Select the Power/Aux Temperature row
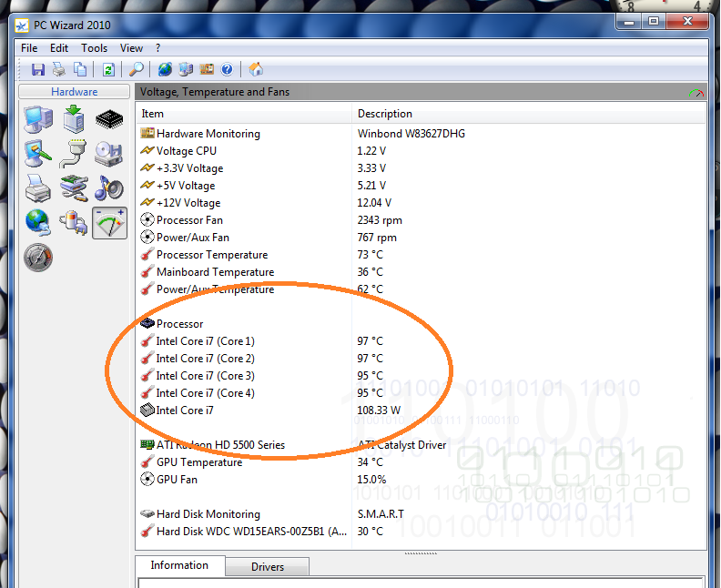The width and height of the screenshot is (721, 588). click(421, 289)
